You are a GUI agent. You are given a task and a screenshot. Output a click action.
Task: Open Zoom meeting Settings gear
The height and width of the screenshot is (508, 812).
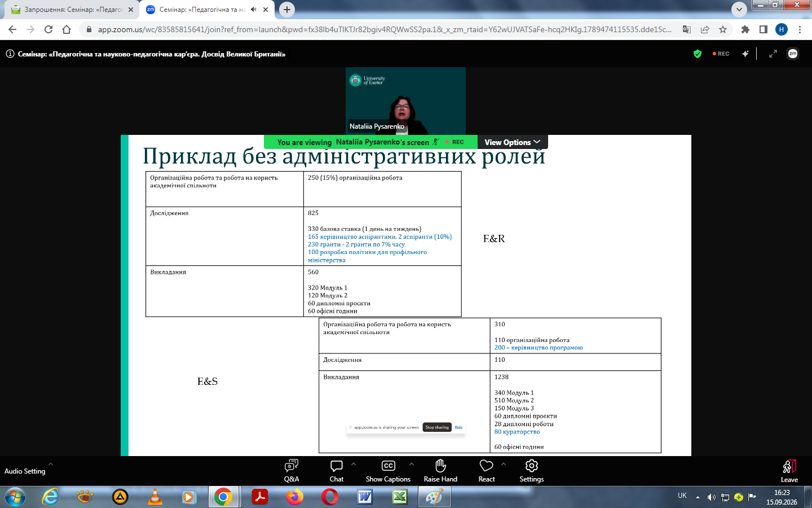(532, 471)
